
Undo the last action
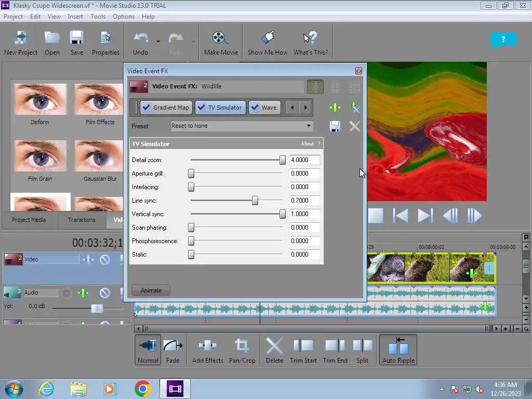(x=140, y=43)
